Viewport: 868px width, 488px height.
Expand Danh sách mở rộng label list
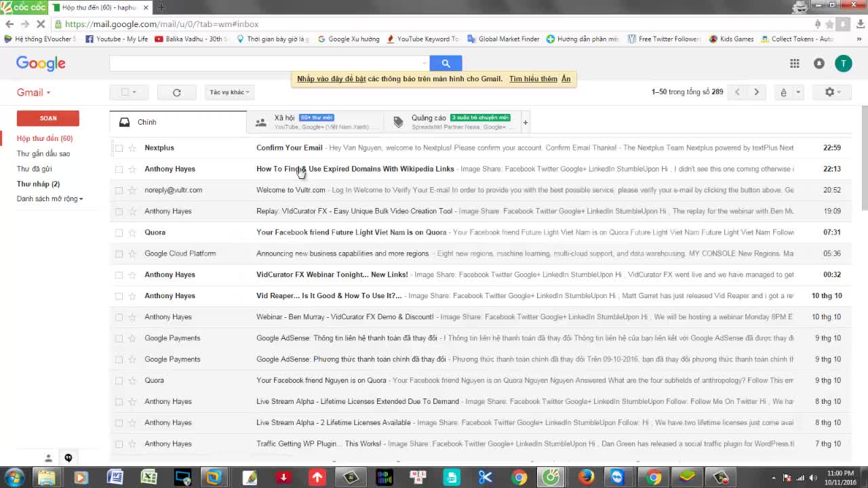(50, 199)
